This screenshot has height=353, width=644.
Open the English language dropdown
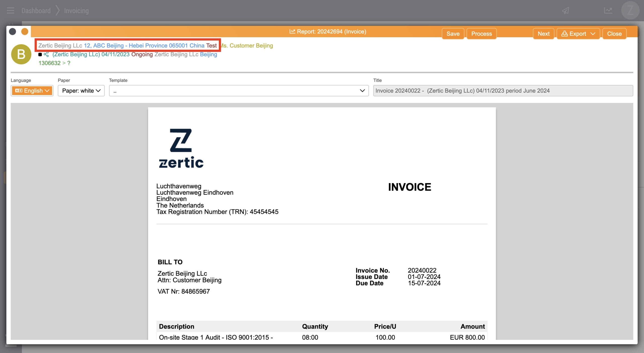click(32, 91)
